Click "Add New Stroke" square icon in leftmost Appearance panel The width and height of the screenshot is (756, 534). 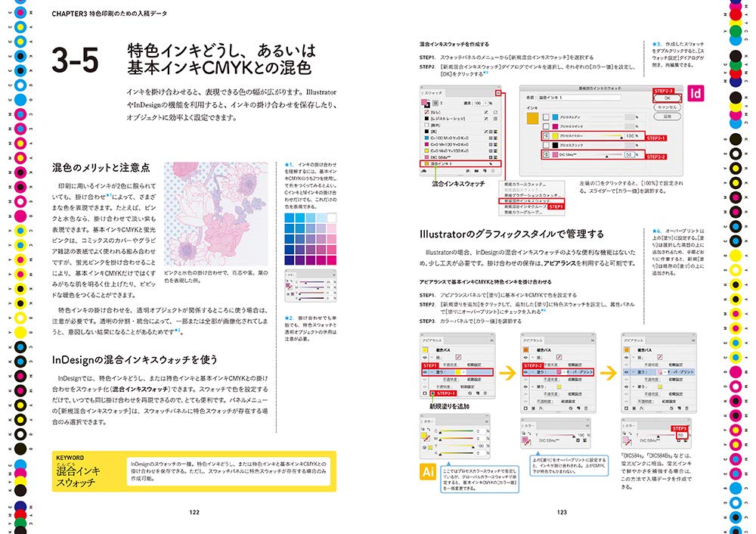point(425,393)
